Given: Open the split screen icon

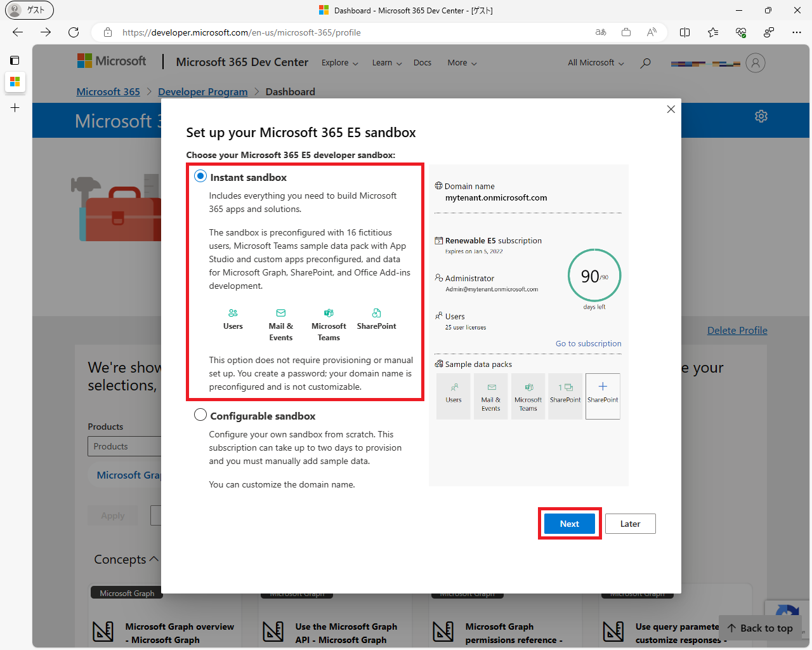Looking at the screenshot, I should click(685, 32).
